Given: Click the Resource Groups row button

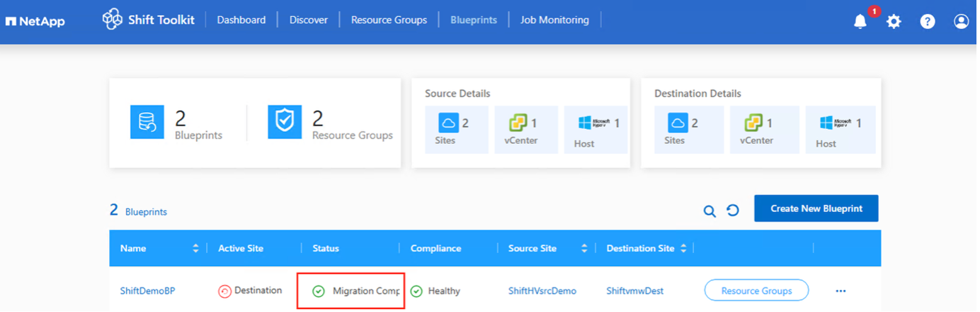Looking at the screenshot, I should coord(757,291).
